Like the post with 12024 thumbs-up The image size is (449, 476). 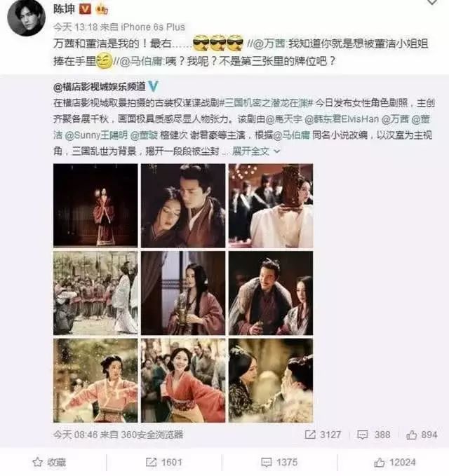point(394,463)
